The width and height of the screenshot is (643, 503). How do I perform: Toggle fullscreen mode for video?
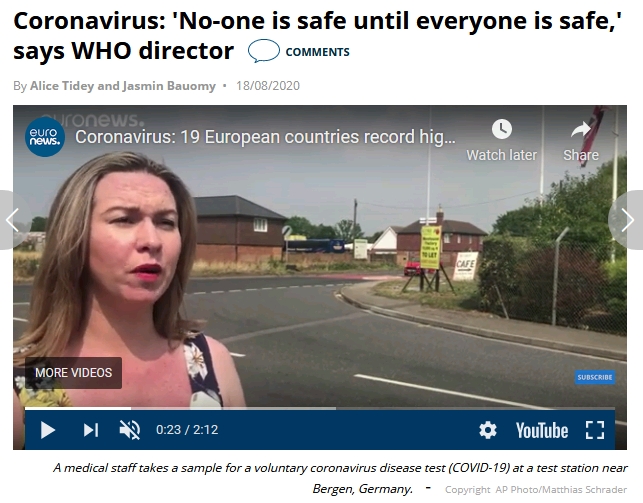pos(595,430)
